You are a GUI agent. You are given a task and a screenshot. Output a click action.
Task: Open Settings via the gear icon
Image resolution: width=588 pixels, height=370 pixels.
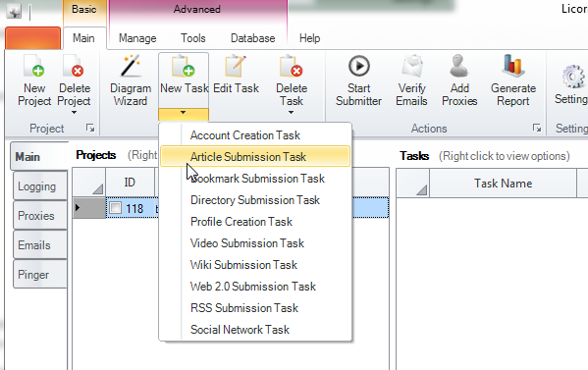[573, 77]
